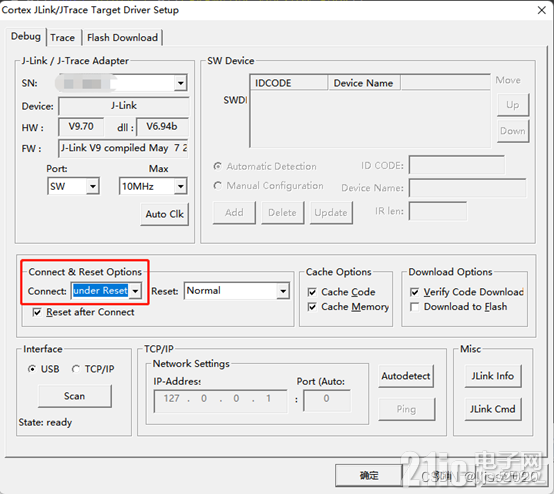
Task: Disable the Cache Code checkbox
Action: point(312,292)
